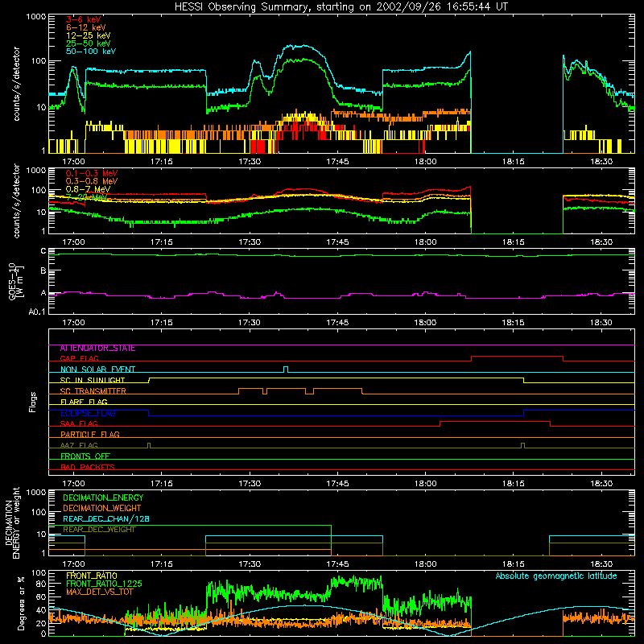Click the DECIMATION_ENERGY legend label
Viewport: 644px width, 644px height.
[x=103, y=497]
